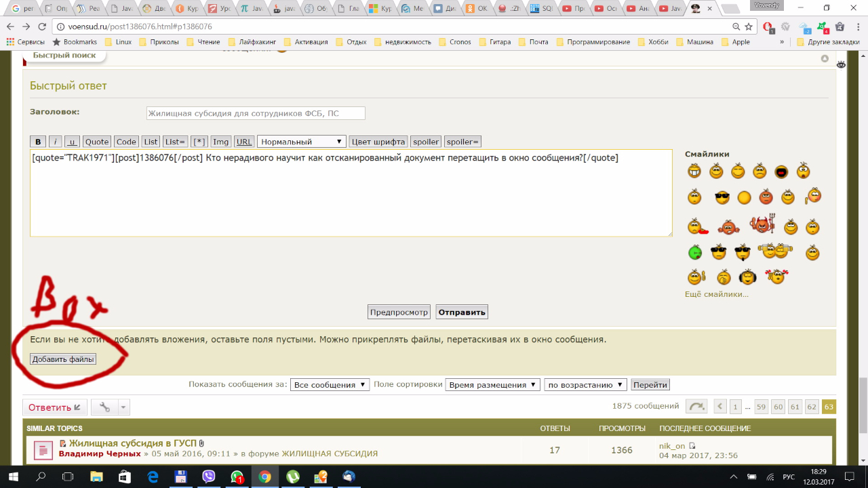
Task: Open the 'Ещё смайлики…' link
Action: [717, 294]
